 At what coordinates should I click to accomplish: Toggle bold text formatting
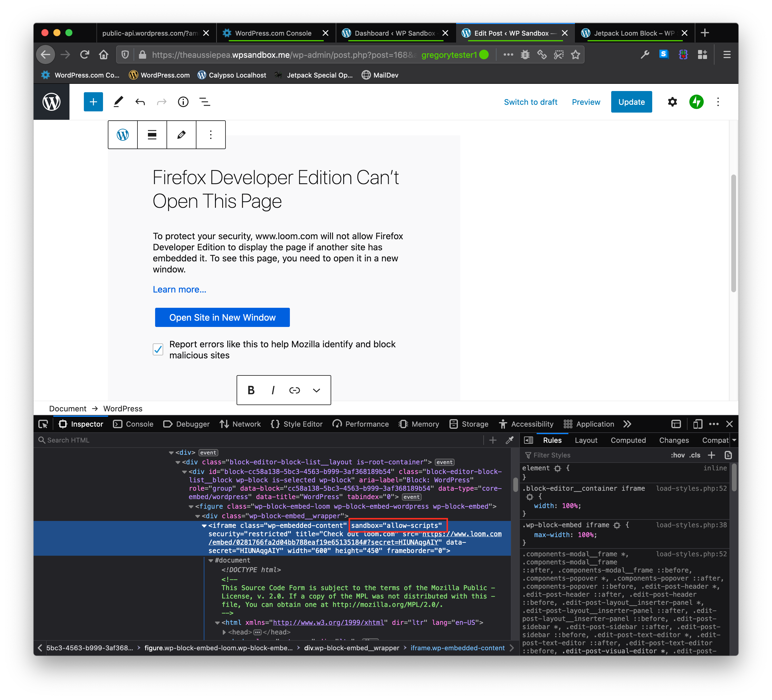[251, 390]
